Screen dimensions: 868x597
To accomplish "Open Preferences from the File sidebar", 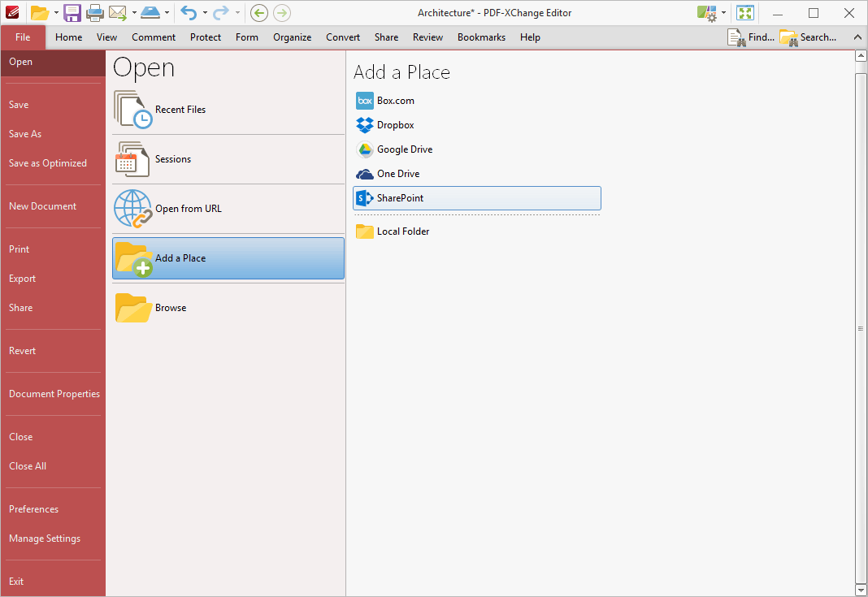I will click(53, 509).
